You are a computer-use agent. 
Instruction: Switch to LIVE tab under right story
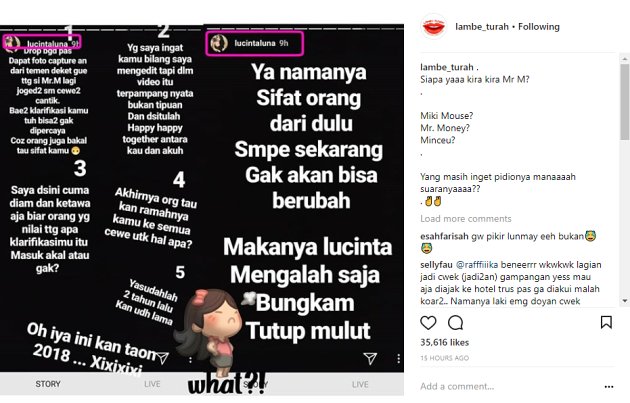[x=360, y=385]
